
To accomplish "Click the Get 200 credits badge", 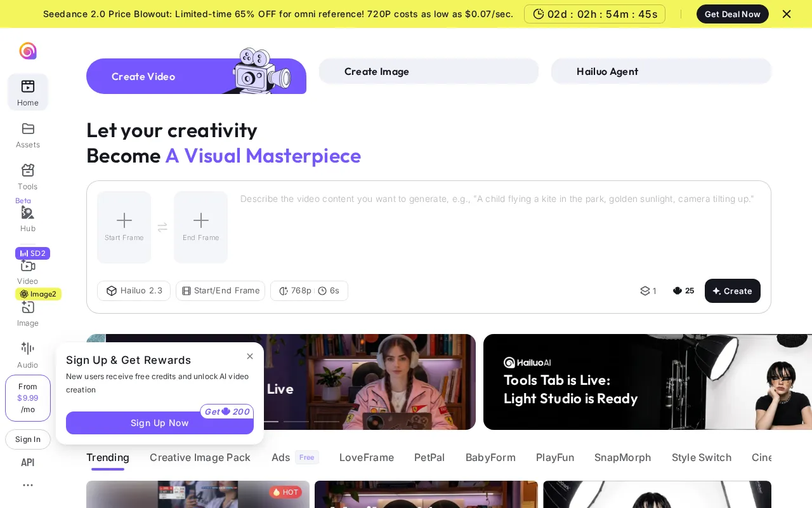I will pos(227,411).
